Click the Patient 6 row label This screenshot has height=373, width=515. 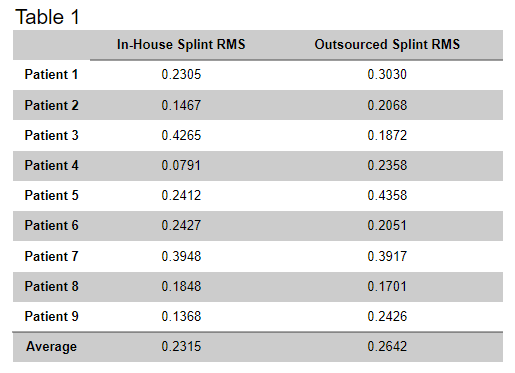point(51,225)
